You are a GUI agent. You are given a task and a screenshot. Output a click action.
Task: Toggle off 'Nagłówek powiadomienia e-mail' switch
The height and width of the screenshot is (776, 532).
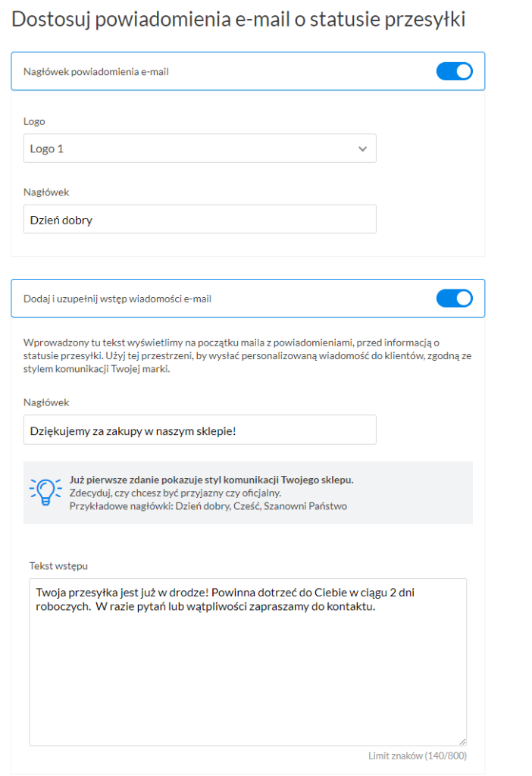454,71
